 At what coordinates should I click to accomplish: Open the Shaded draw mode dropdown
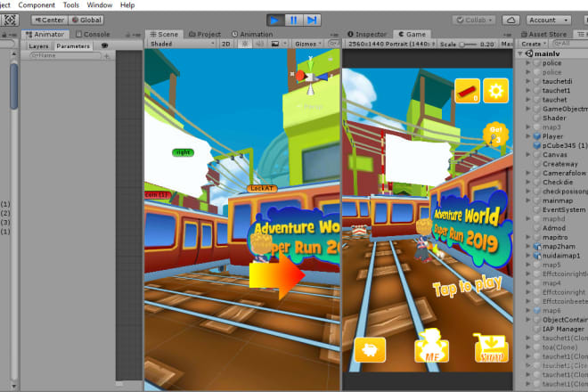pyautogui.click(x=182, y=44)
